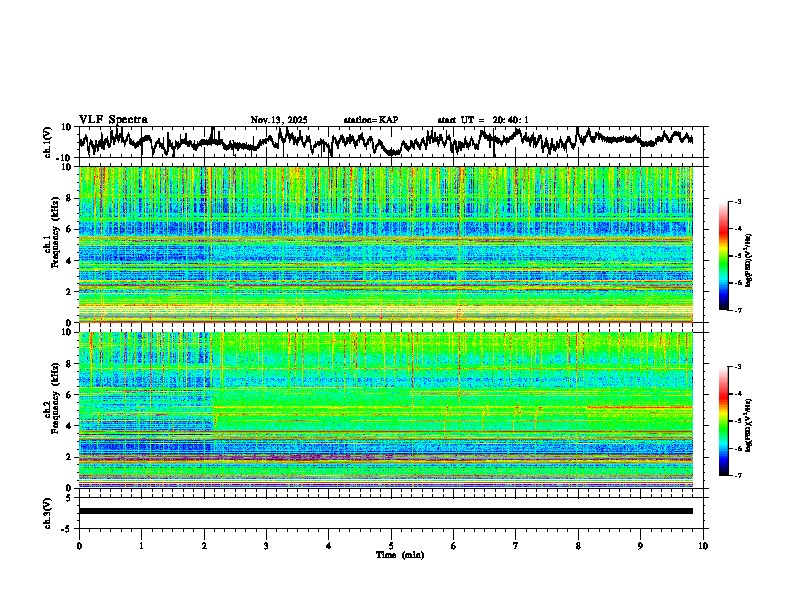Click time axis tick label "8"
Image resolution: width=792 pixels, height=612 pixels.
click(578, 546)
